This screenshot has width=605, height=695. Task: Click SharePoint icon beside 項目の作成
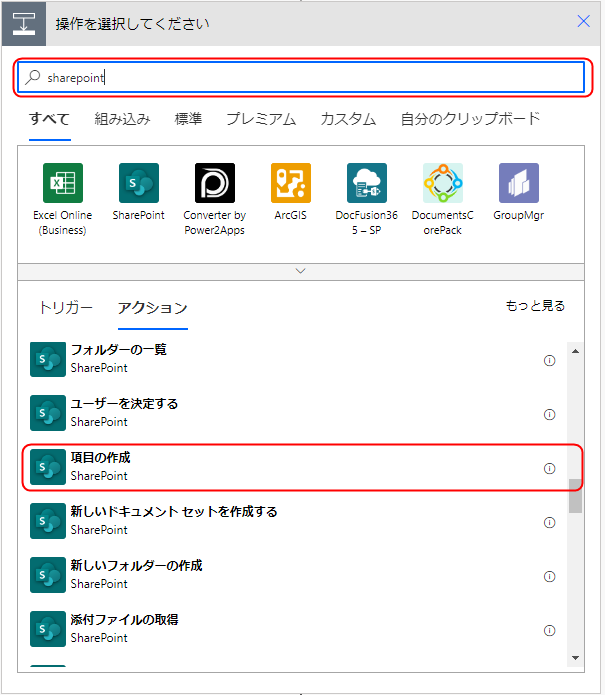pyautogui.click(x=48, y=467)
